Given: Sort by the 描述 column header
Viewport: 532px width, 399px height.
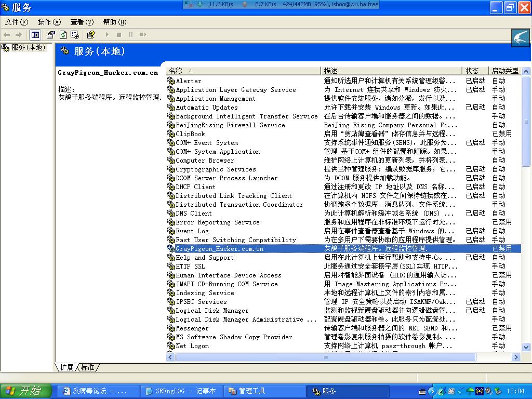Looking at the screenshot, I should (391, 71).
